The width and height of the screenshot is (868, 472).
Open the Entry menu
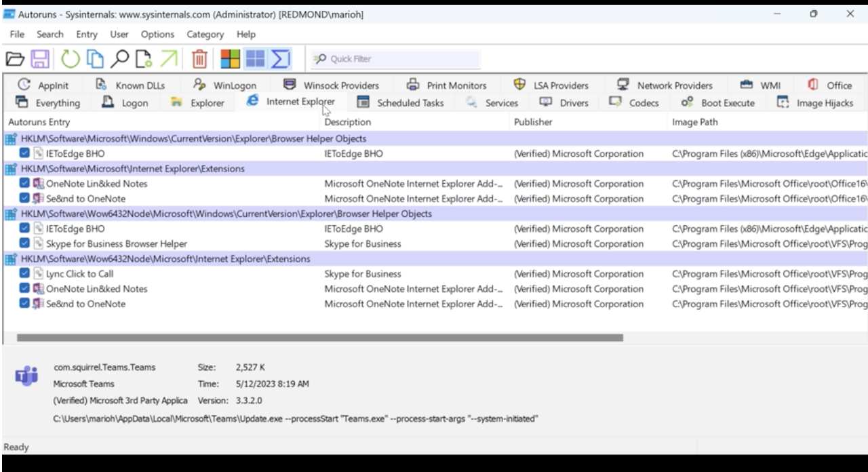86,34
